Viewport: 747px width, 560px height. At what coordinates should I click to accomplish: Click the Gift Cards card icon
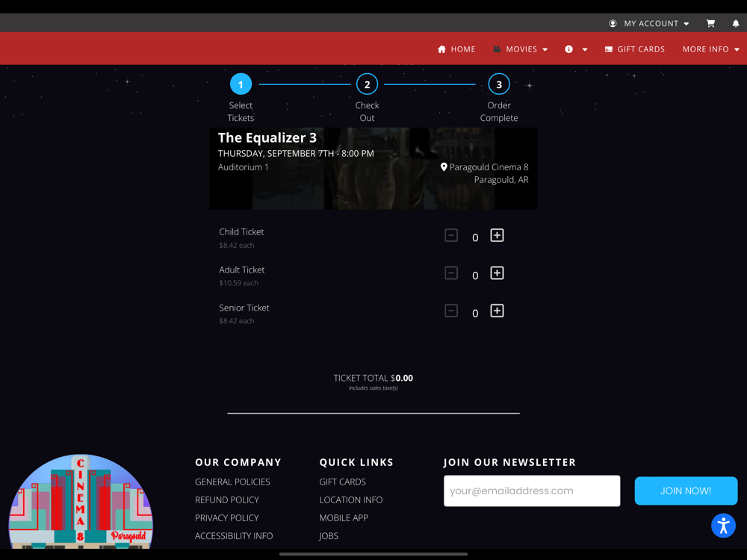(608, 49)
